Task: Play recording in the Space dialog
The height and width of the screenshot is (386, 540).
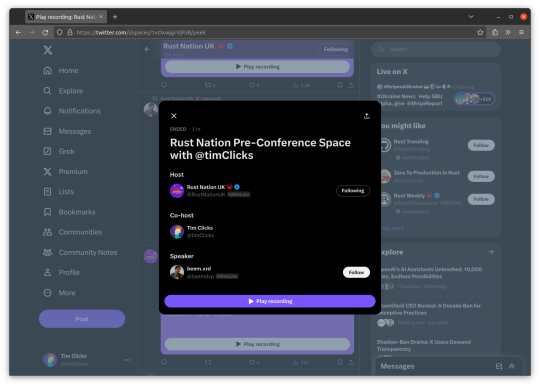Action: tap(270, 301)
